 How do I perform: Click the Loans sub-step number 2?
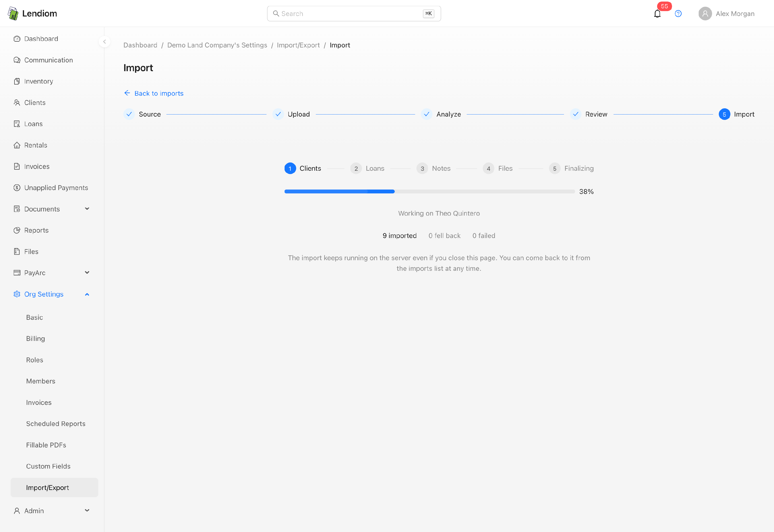356,169
